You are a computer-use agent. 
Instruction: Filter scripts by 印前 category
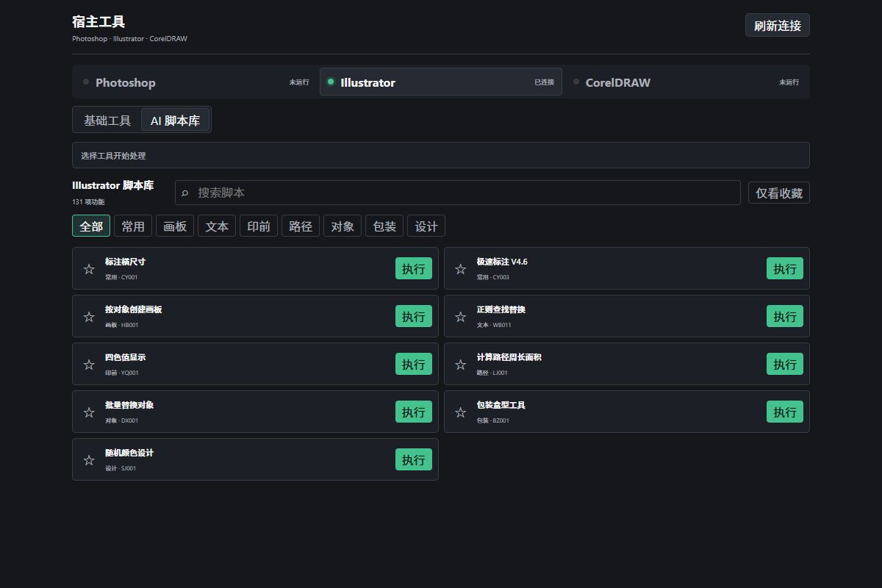click(x=259, y=226)
